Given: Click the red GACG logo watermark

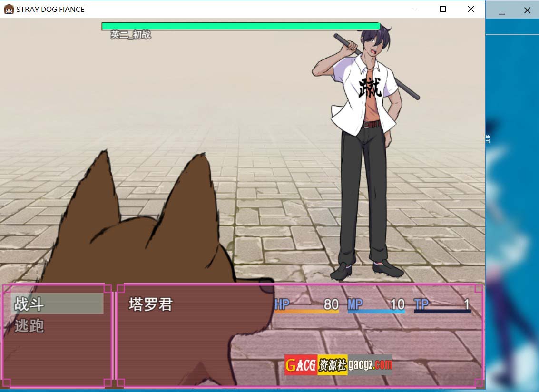Looking at the screenshot, I should [x=301, y=365].
